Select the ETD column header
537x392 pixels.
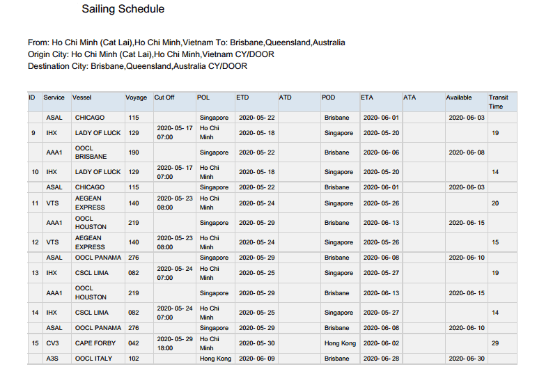coord(242,98)
